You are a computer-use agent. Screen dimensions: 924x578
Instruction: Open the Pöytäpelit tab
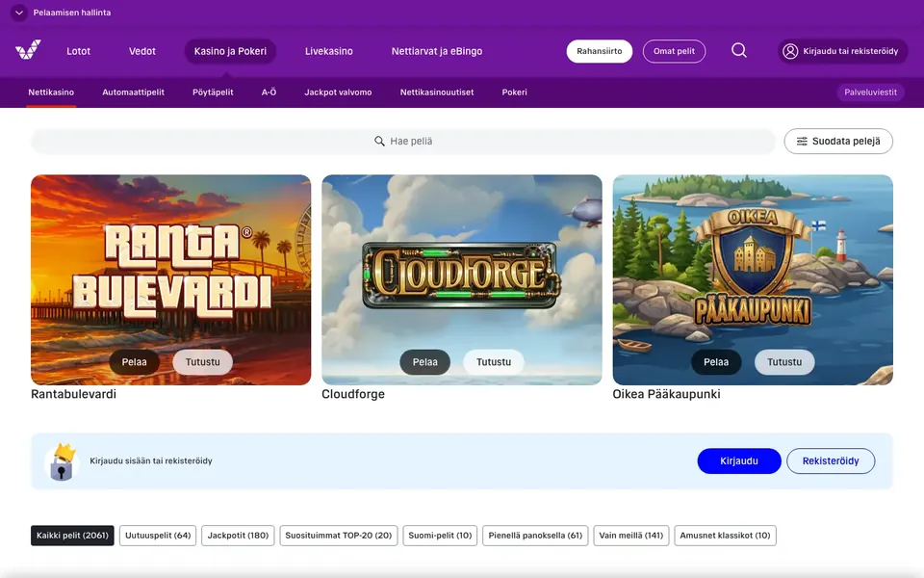tap(213, 92)
